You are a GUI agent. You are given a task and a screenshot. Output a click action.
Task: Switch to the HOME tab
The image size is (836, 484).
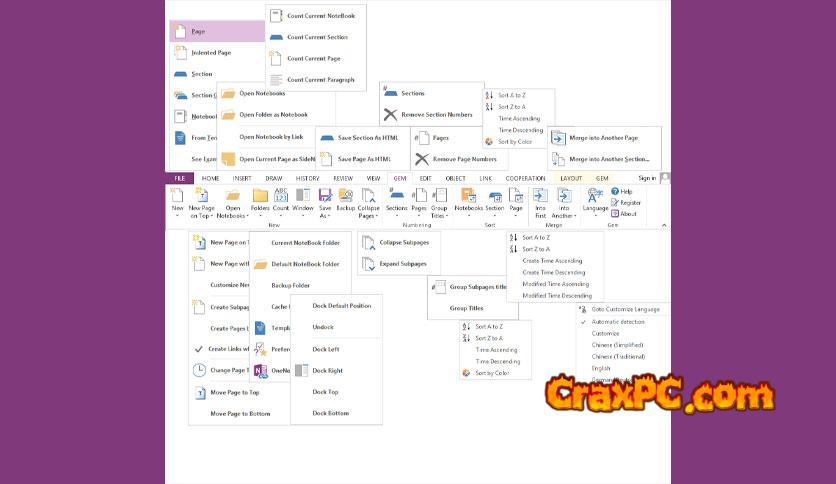click(x=210, y=178)
